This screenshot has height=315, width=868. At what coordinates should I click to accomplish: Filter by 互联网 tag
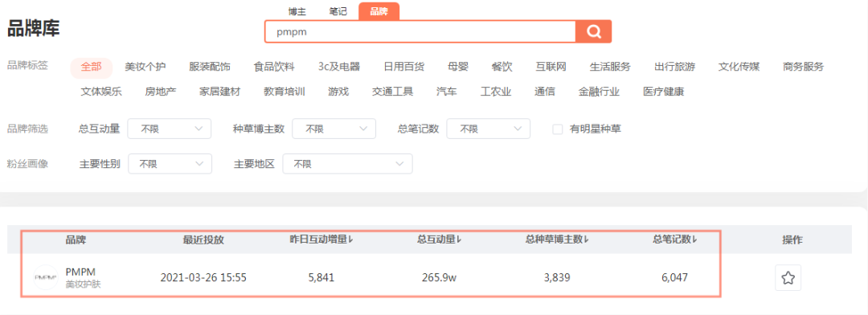pos(551,67)
